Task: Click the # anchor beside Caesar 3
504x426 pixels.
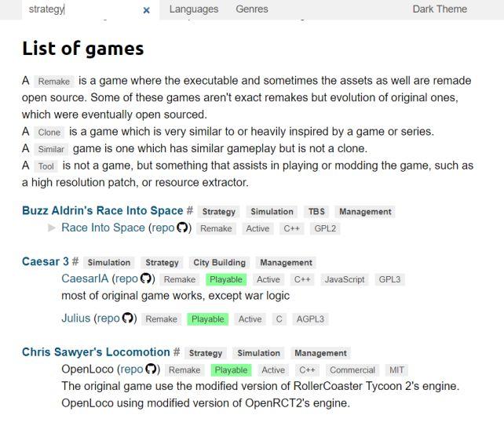Action: 75,261
